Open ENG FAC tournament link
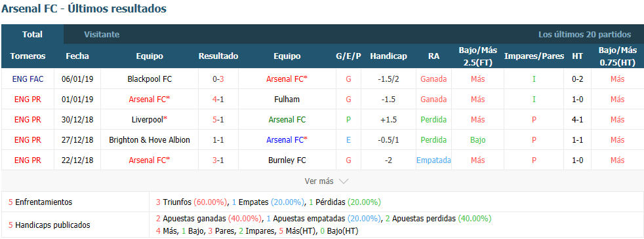This screenshot has width=644, height=239. pos(28,79)
